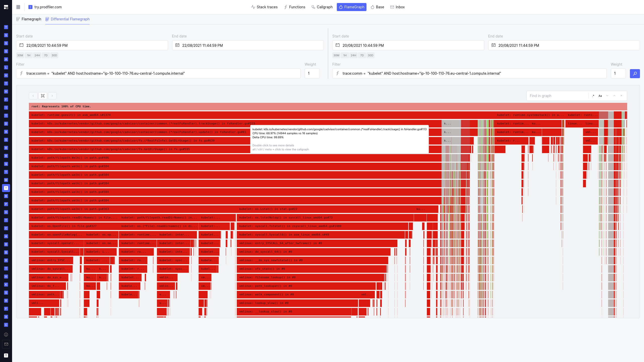Open the info icon in left sidebar
Screen dimensions: 644x362
(6, 335)
